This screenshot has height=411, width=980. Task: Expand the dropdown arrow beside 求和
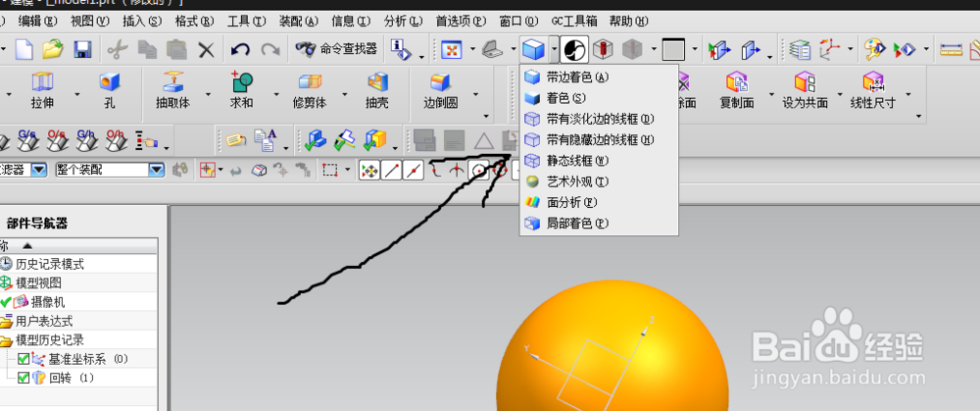pyautogui.click(x=275, y=95)
